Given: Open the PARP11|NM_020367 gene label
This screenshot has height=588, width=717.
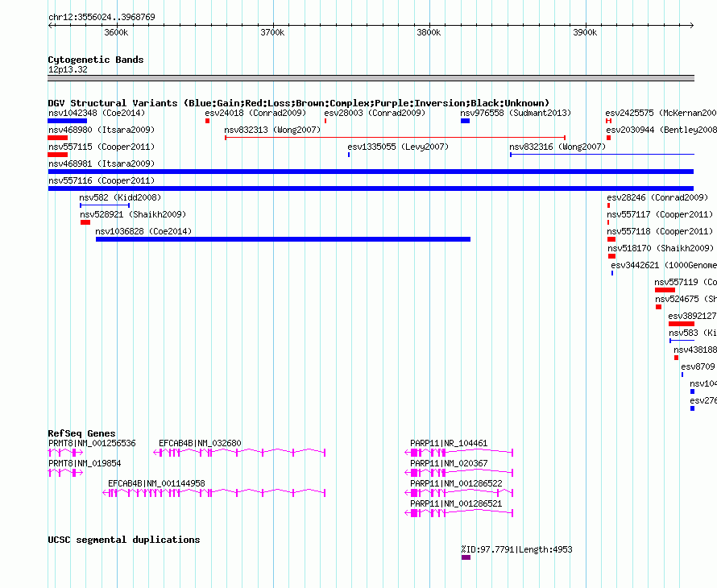Looking at the screenshot, I should tap(449, 463).
